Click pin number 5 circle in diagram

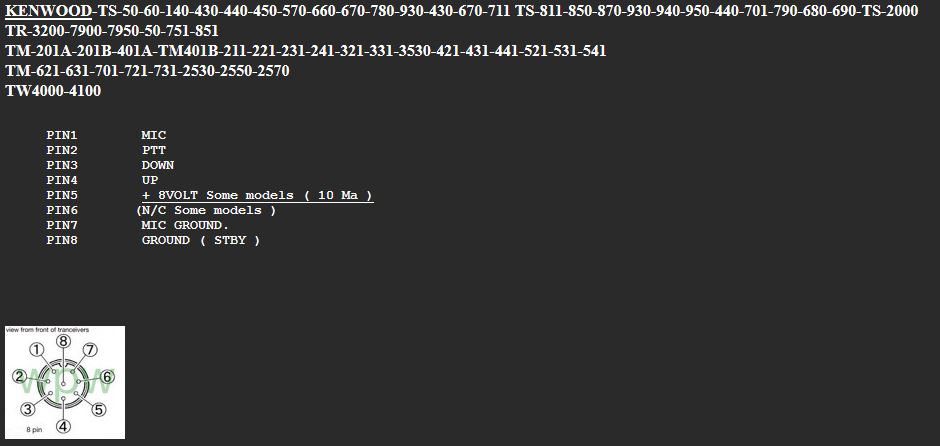click(x=98, y=409)
